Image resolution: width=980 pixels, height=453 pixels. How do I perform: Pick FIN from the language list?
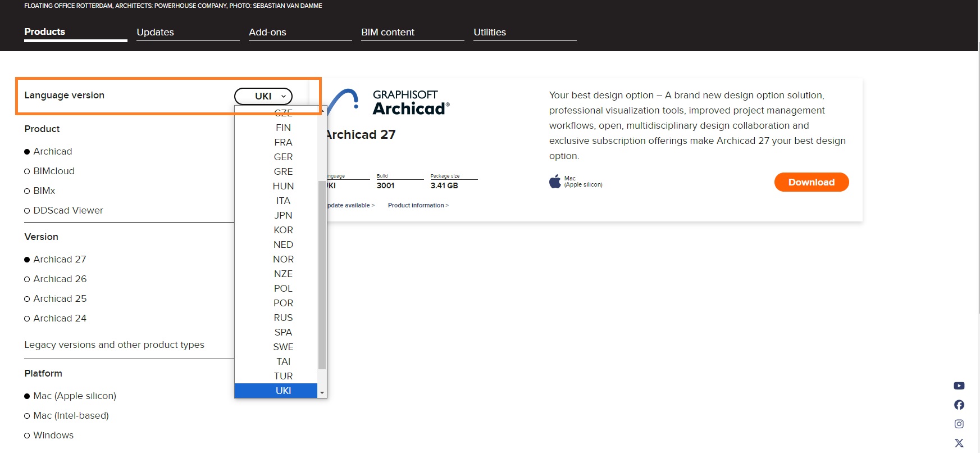[276, 128]
